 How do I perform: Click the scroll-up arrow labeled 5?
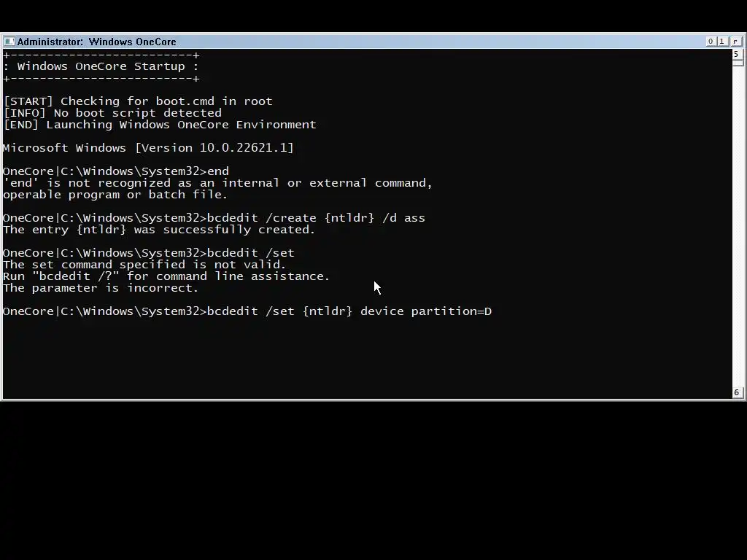pos(737,54)
